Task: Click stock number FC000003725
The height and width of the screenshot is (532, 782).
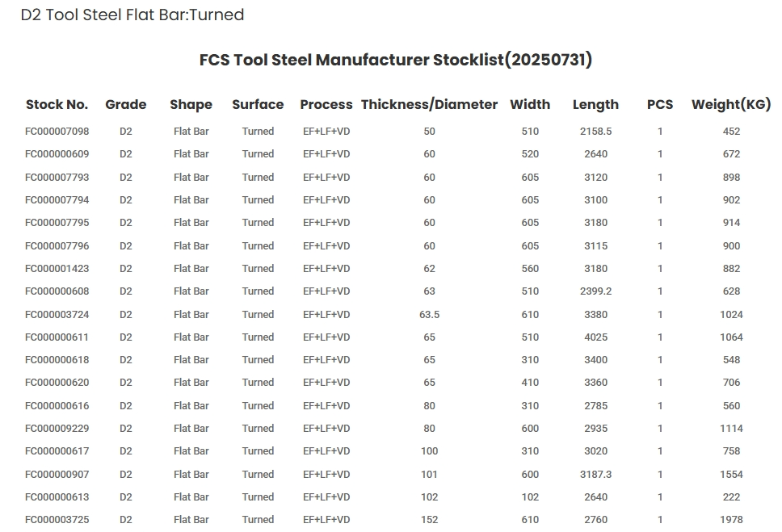Action: click(x=57, y=520)
